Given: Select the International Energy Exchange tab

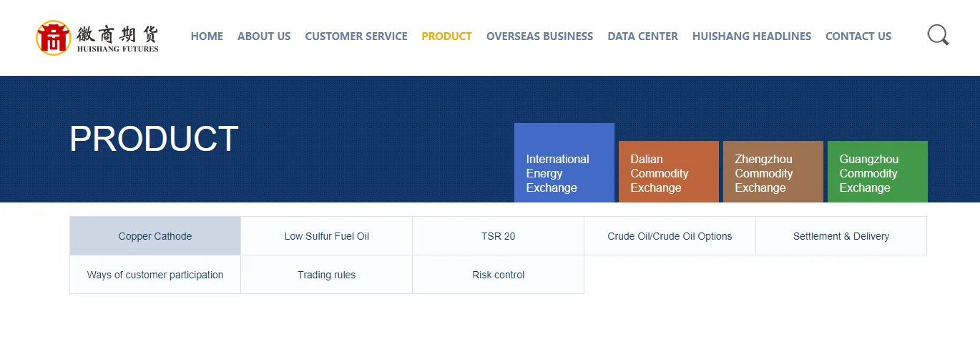Looking at the screenshot, I should [564, 163].
